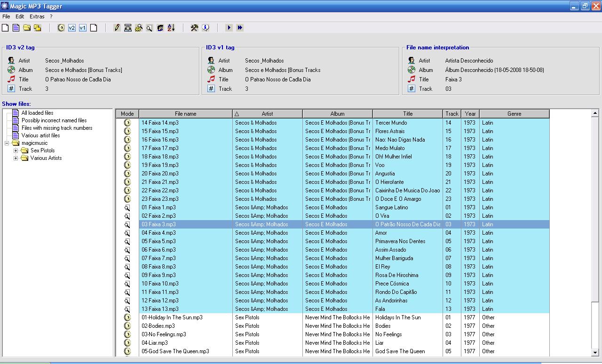The width and height of the screenshot is (602, 364).
Task: Click the Genre column header
Action: click(x=514, y=114)
